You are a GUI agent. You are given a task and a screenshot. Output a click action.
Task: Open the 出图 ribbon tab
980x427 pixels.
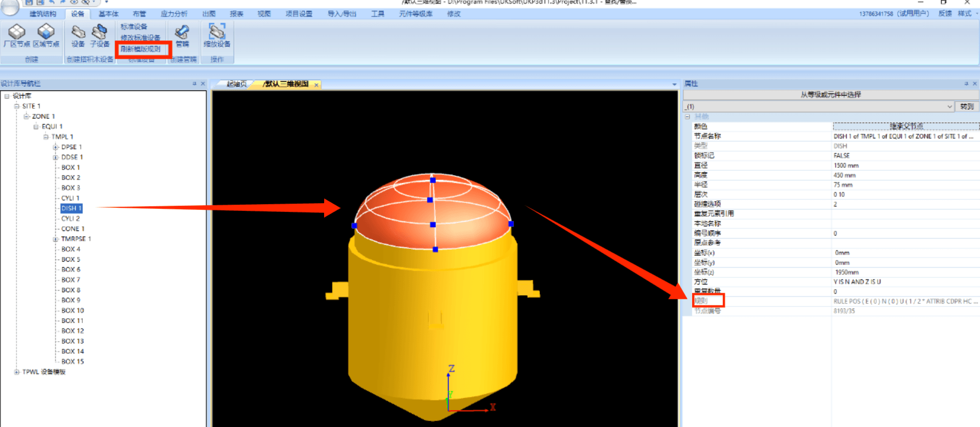[x=209, y=14]
